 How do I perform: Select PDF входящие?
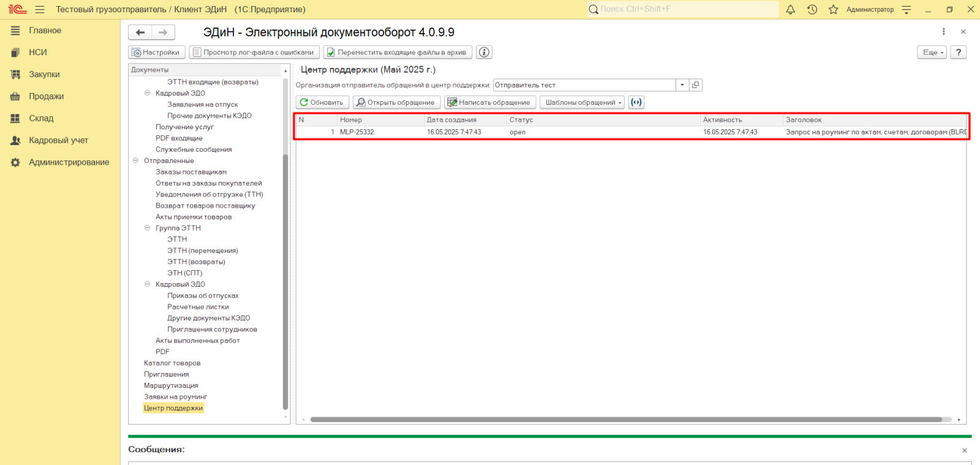(x=179, y=138)
